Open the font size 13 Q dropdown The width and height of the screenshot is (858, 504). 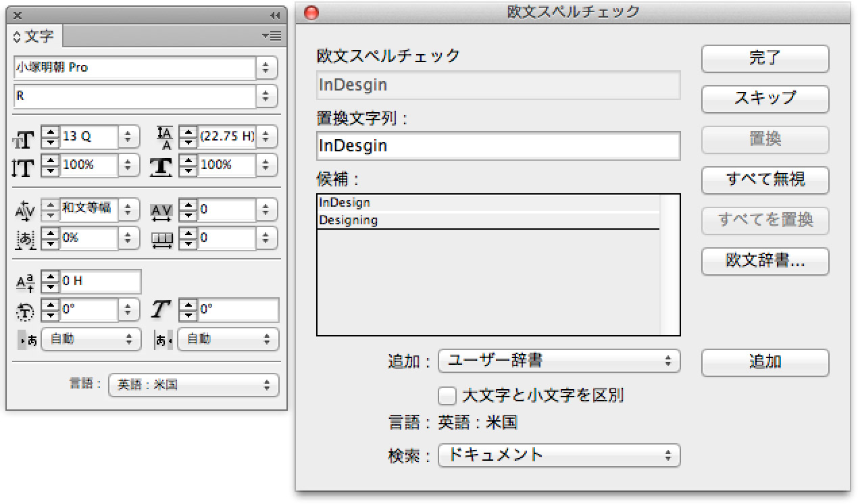pyautogui.click(x=129, y=136)
